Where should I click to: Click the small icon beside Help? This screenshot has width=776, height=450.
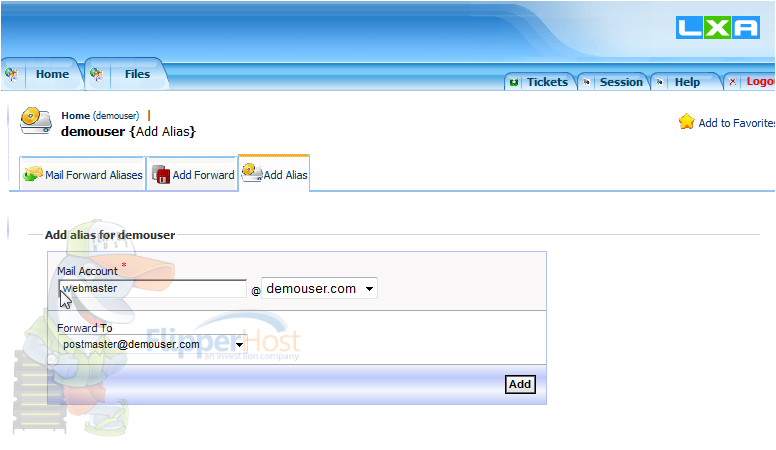pos(660,82)
